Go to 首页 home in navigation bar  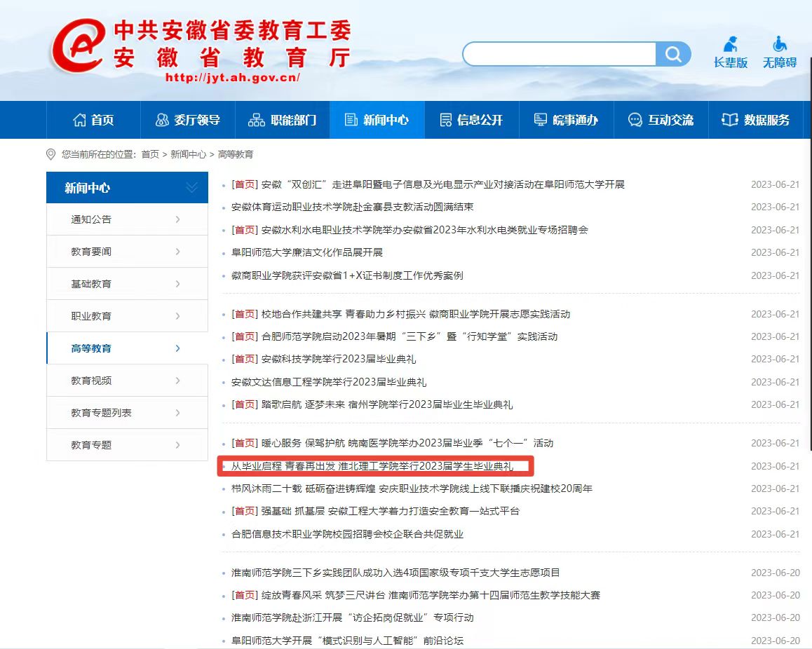pyautogui.click(x=93, y=120)
